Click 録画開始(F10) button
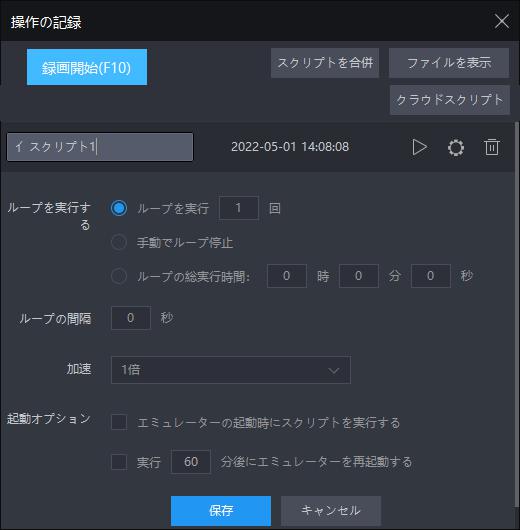The image size is (520, 530). [x=87, y=67]
